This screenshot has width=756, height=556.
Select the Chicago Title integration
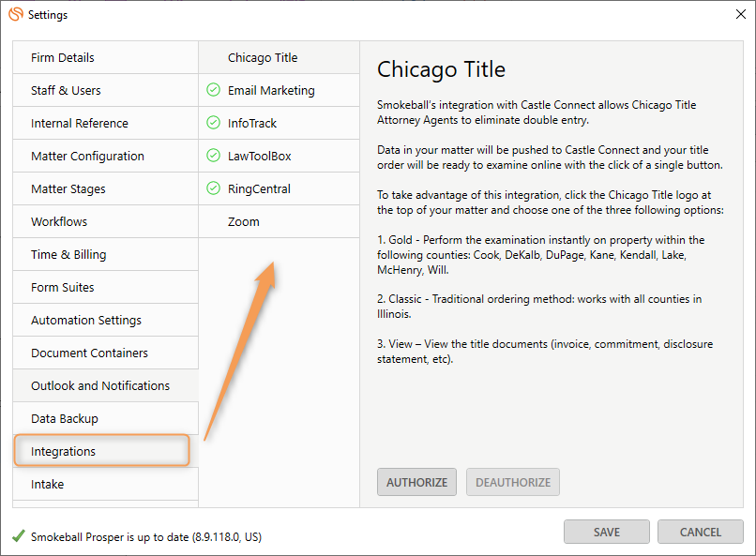tap(280, 57)
